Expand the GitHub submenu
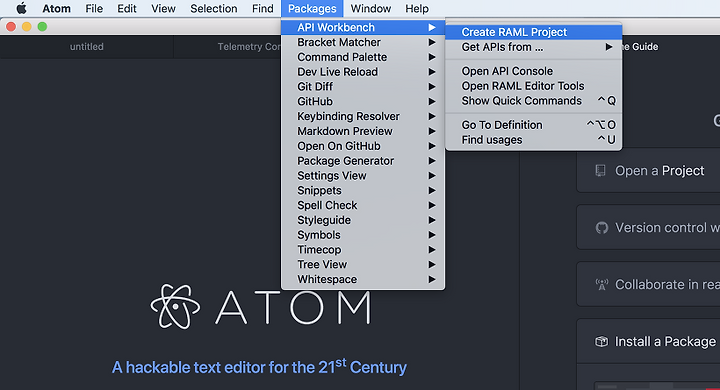The width and height of the screenshot is (720, 390). point(363,102)
